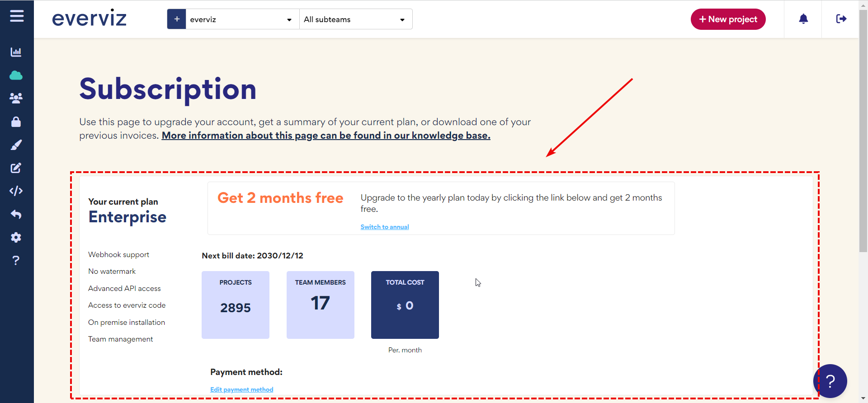Click the Team management feature text
Screen dimensions: 868x403
click(120, 339)
